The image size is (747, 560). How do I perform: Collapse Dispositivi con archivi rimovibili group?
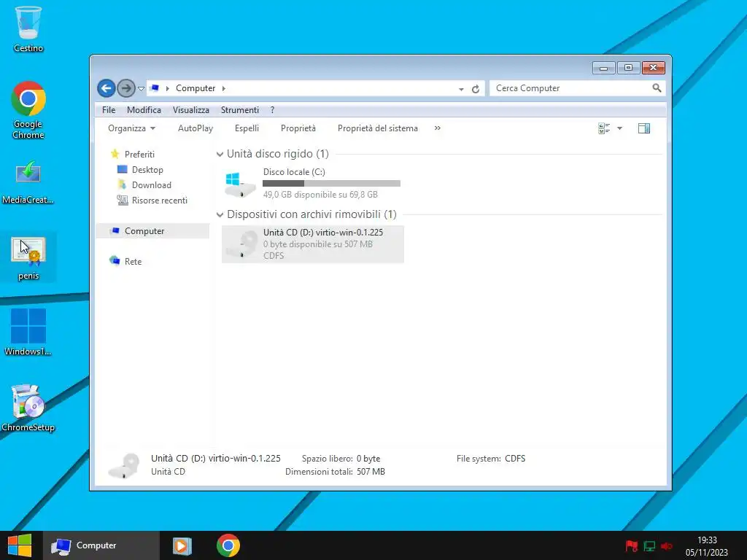220,215
